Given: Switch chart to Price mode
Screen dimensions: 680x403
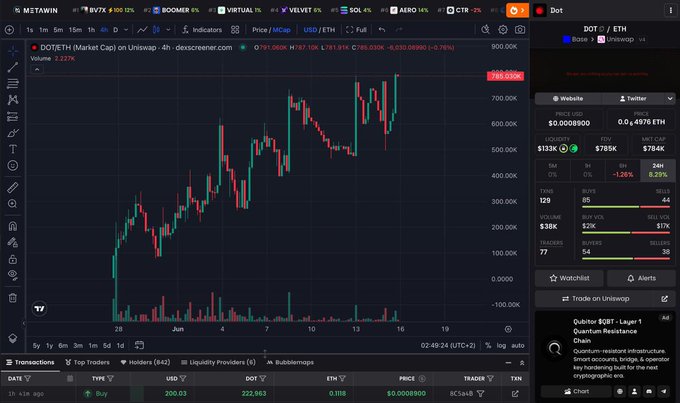Looking at the screenshot, I should click(x=259, y=29).
